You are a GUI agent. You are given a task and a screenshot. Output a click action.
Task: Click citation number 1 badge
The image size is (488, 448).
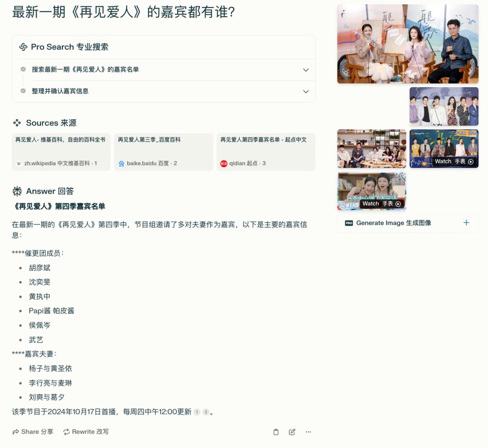pyautogui.click(x=197, y=412)
